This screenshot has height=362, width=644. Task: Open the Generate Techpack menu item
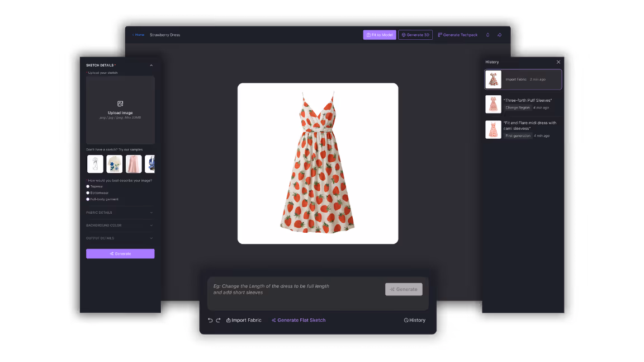pyautogui.click(x=457, y=34)
